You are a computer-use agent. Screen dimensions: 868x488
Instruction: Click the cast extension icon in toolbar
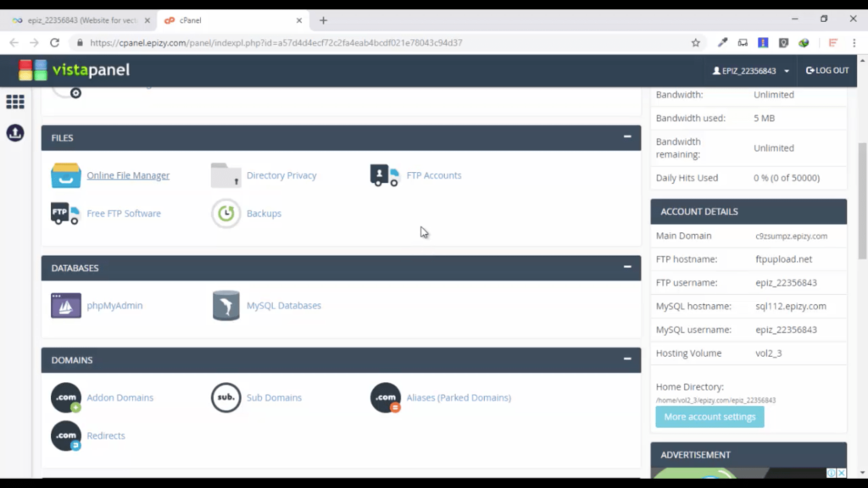click(x=743, y=42)
